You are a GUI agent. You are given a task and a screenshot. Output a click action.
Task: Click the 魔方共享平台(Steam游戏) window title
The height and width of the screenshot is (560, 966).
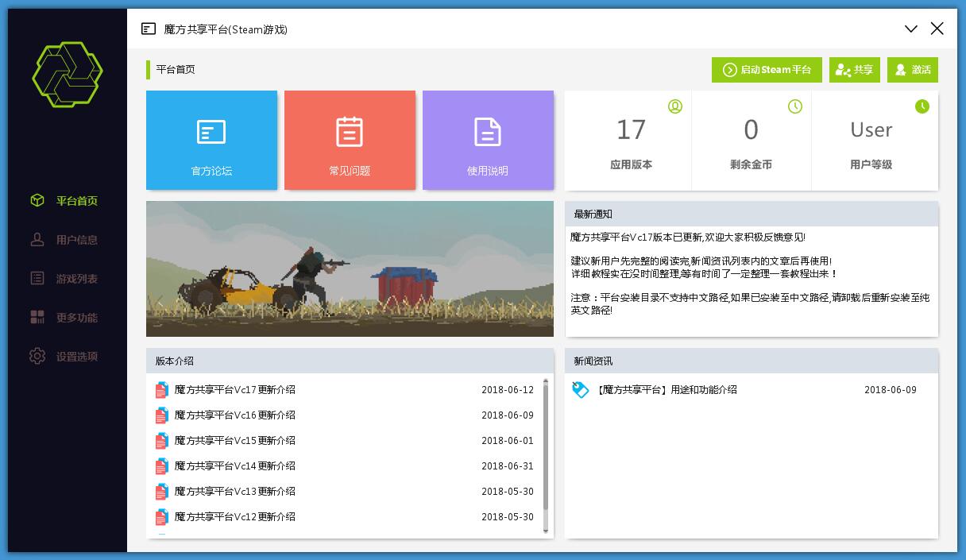(x=226, y=29)
